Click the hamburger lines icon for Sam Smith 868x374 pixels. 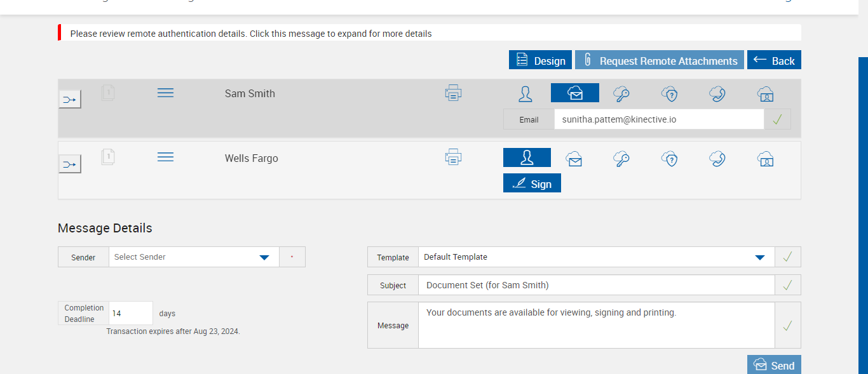click(165, 93)
